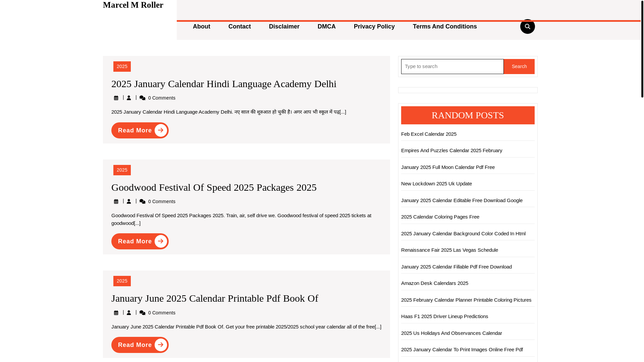Open 0 Comments on Hindi Language Academy post
Image resolution: width=644 pixels, height=362 pixels.
[162, 98]
